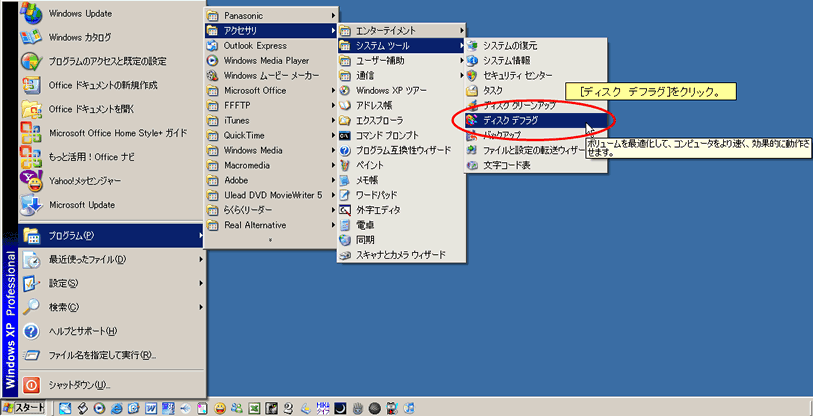The height and width of the screenshot is (416, 813).
Task: Launch Windows ムービー メーカー
Action: 271,76
